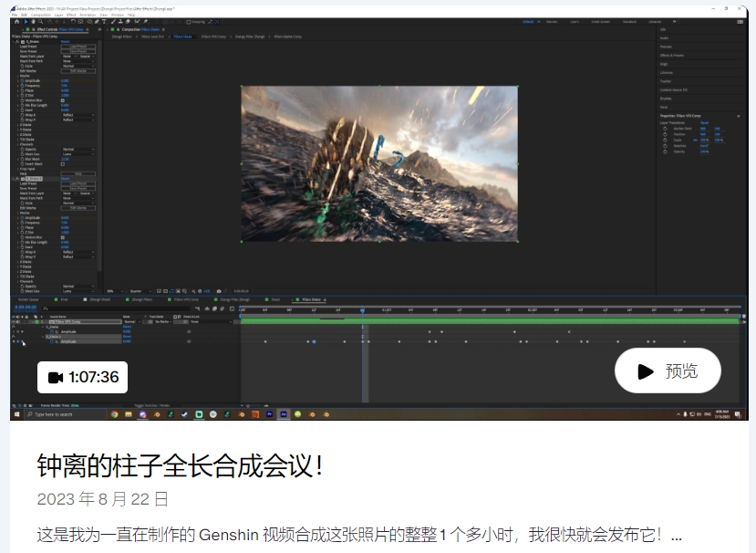The height and width of the screenshot is (553, 756).
Task: Collapse the first S_Shake effect twirl arrow
Action: pos(13,41)
